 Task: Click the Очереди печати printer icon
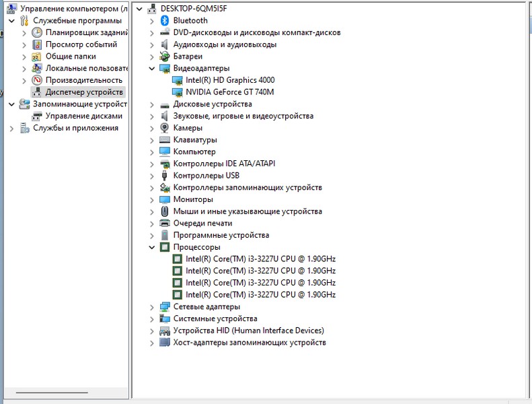165,224
